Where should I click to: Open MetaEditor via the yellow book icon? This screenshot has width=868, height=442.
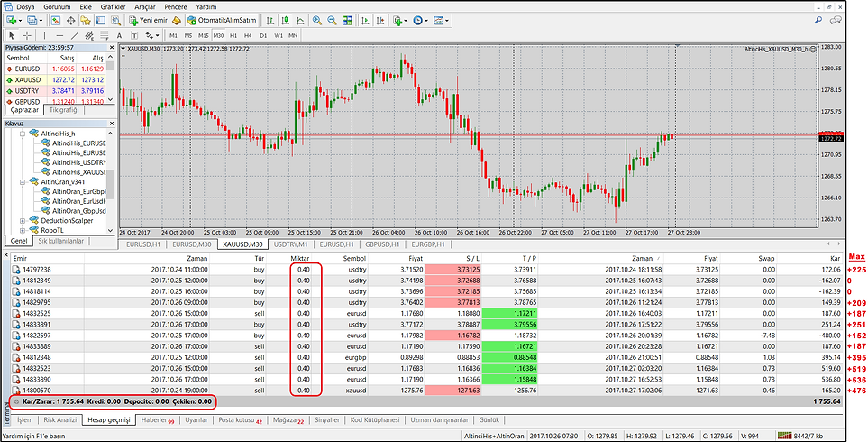point(177,21)
